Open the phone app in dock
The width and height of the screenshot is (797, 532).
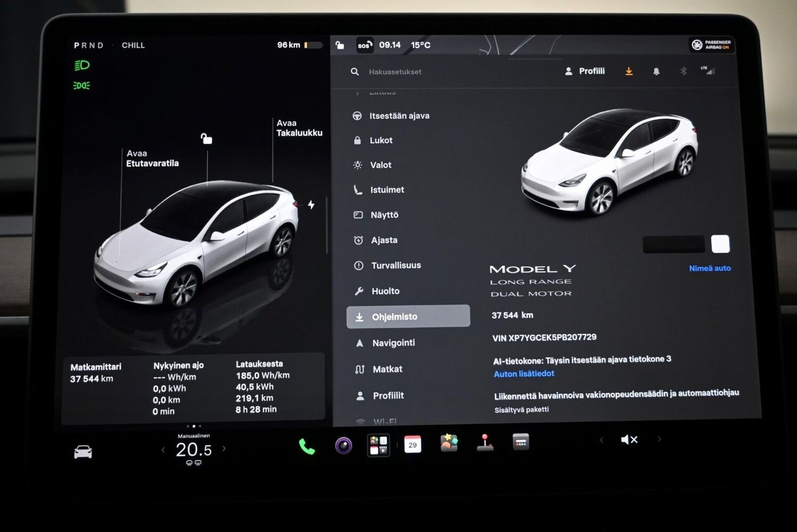[x=307, y=446]
